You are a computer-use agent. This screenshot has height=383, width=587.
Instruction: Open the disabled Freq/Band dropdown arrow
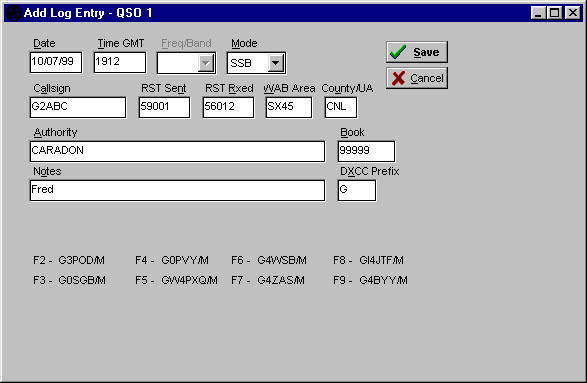tap(206, 63)
